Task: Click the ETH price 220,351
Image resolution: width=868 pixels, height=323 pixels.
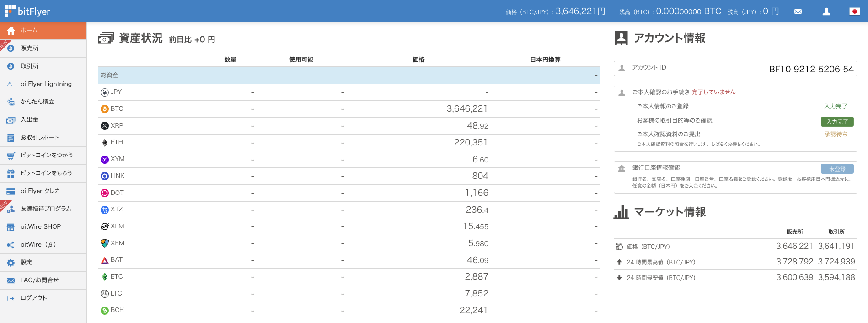Action: click(x=471, y=142)
